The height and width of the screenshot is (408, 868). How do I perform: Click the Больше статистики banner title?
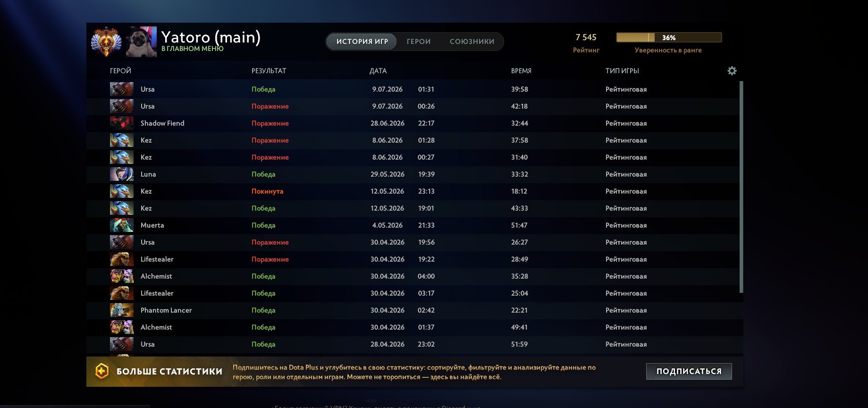[169, 372]
